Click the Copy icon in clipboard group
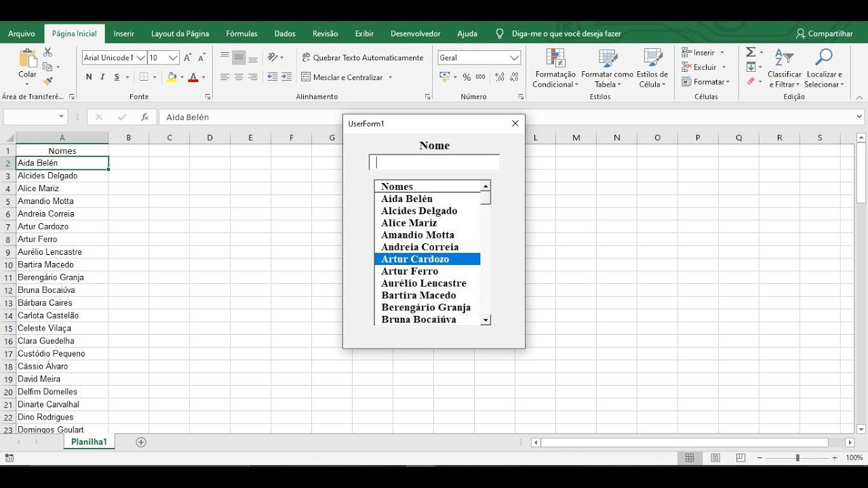This screenshot has width=868, height=488. (47, 67)
